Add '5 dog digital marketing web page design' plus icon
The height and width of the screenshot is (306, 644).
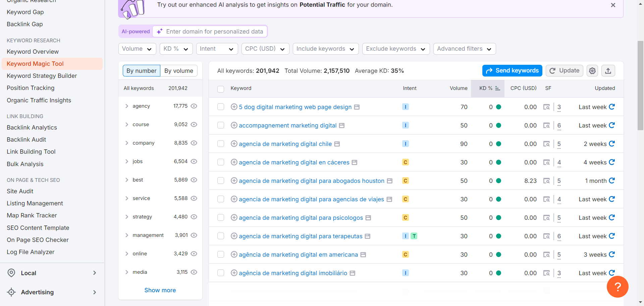click(234, 107)
